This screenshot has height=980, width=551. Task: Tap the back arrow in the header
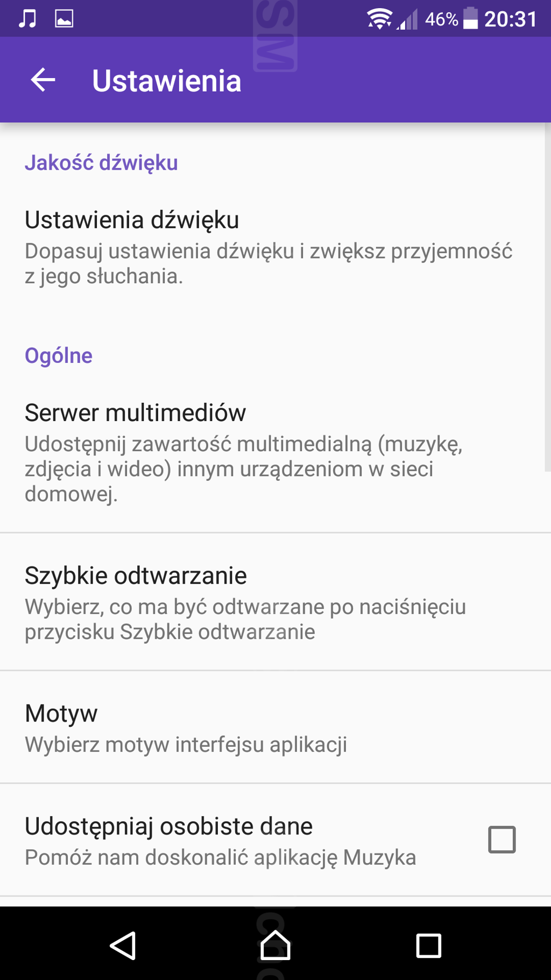coord(43,80)
